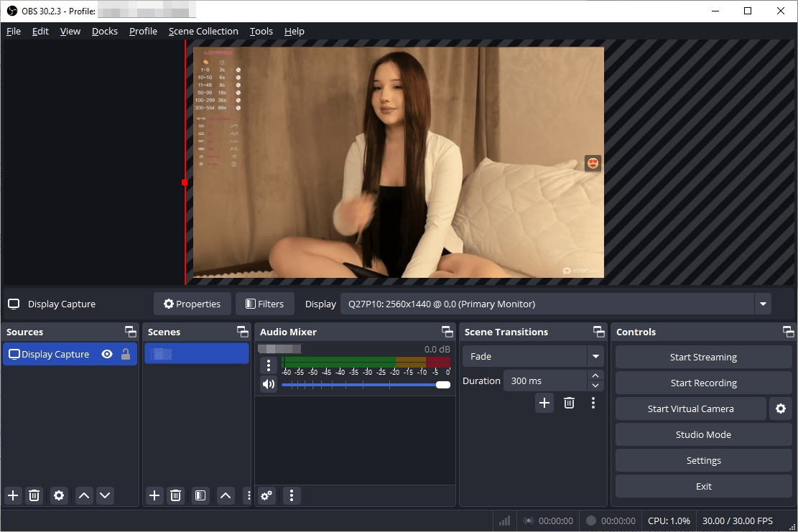Open the Display monitor selection dropdown
Screen dimensions: 798x532
pyautogui.click(x=763, y=304)
